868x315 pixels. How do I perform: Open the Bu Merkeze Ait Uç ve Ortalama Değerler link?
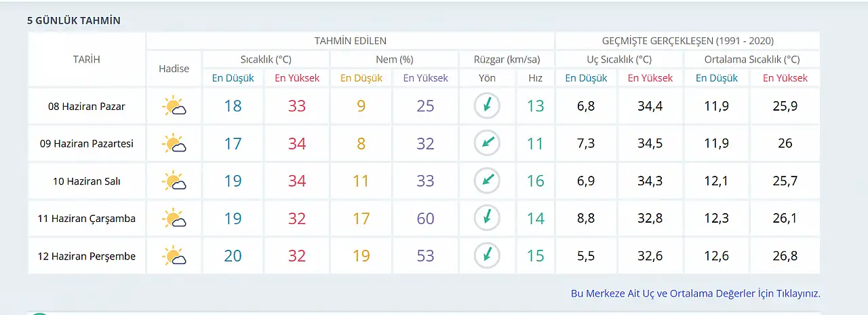(696, 293)
